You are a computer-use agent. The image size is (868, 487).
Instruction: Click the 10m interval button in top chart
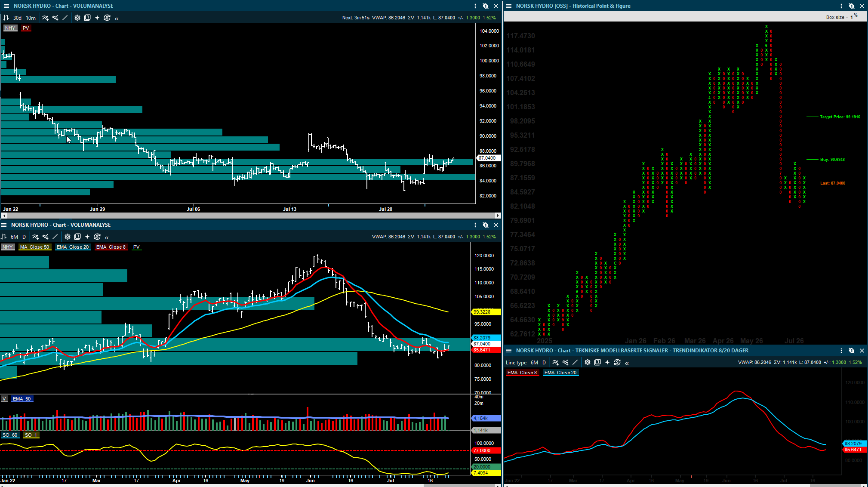coord(31,18)
